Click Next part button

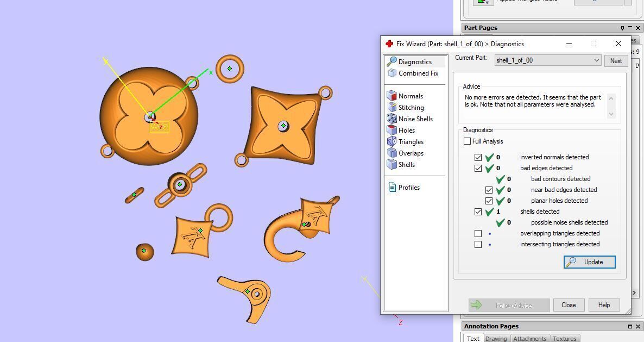[616, 60]
